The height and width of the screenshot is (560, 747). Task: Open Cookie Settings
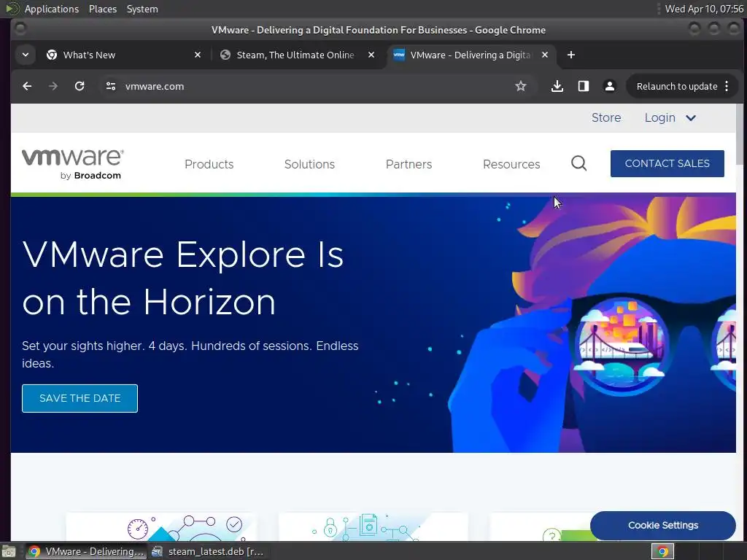(x=662, y=525)
